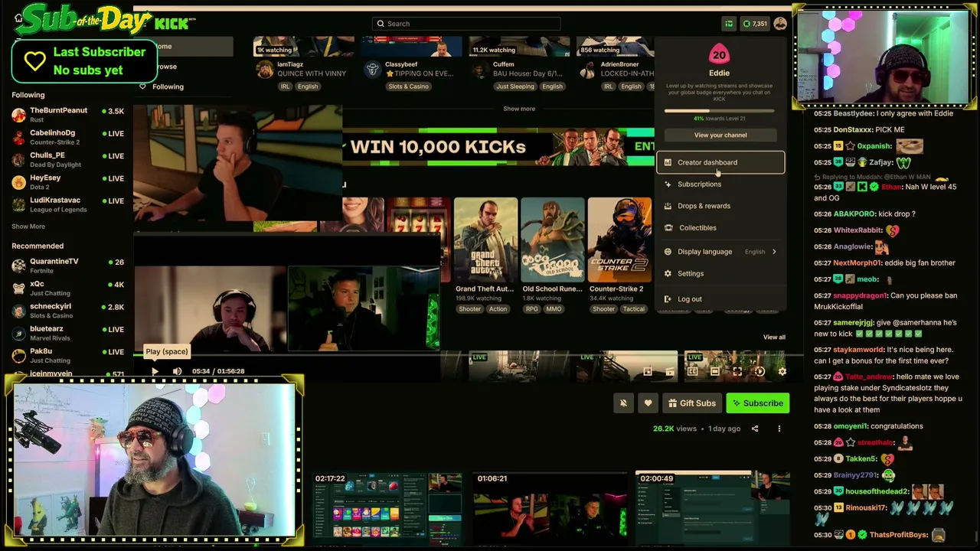Click the Cuffem channel avatar
The image size is (980, 551).
[x=481, y=70]
